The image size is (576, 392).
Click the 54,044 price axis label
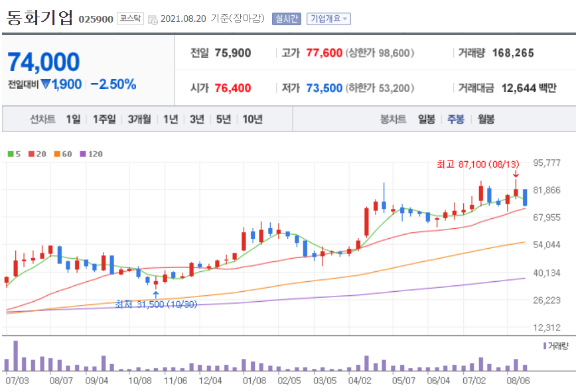(547, 245)
